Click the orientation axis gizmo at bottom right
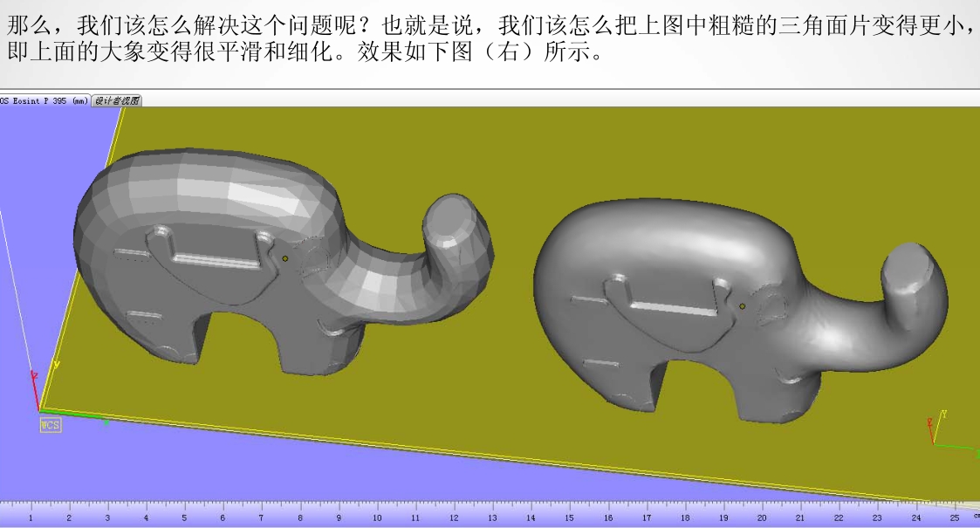Viewport: 980px width, 528px height. (x=944, y=434)
